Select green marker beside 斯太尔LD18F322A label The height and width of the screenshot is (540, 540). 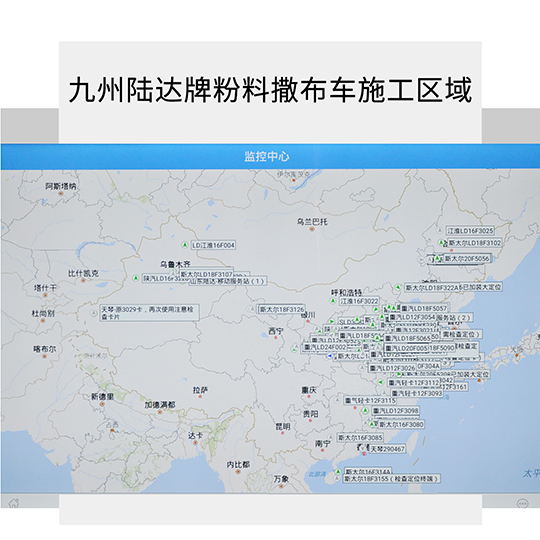398,287
